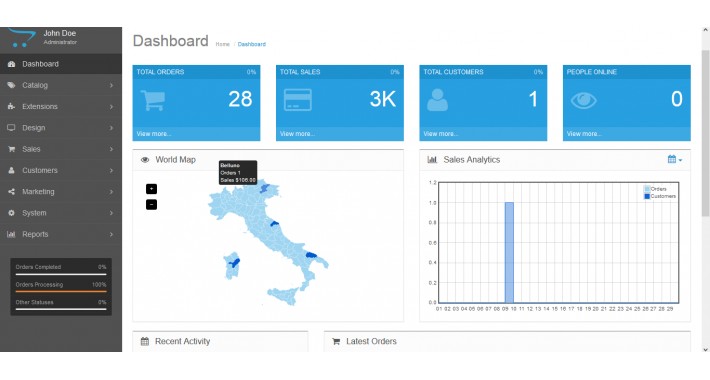710x380 pixels.
Task: Click the Total Sales credit card icon
Action: (x=297, y=100)
